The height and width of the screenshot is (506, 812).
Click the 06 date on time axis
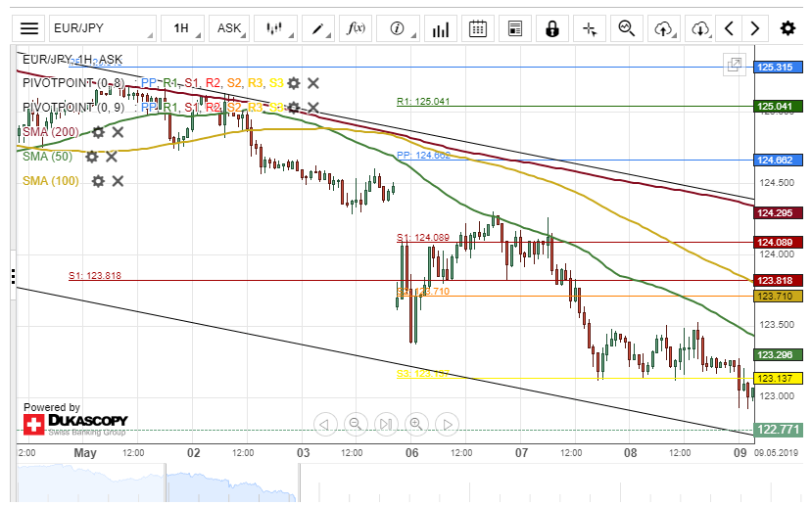411,453
